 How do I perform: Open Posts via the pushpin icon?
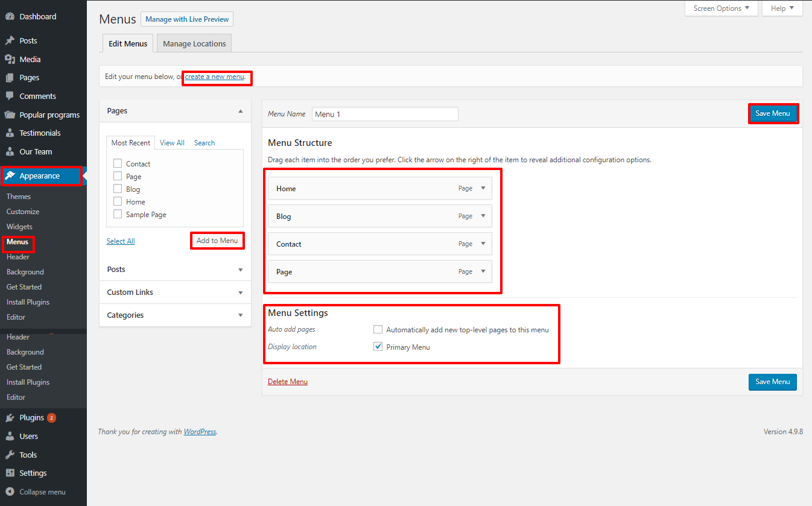point(10,41)
